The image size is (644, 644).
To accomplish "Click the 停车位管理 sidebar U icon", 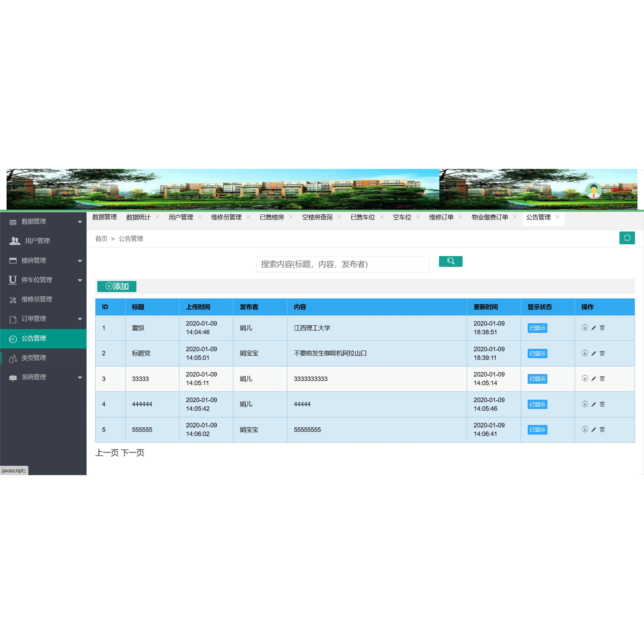I will coord(13,280).
